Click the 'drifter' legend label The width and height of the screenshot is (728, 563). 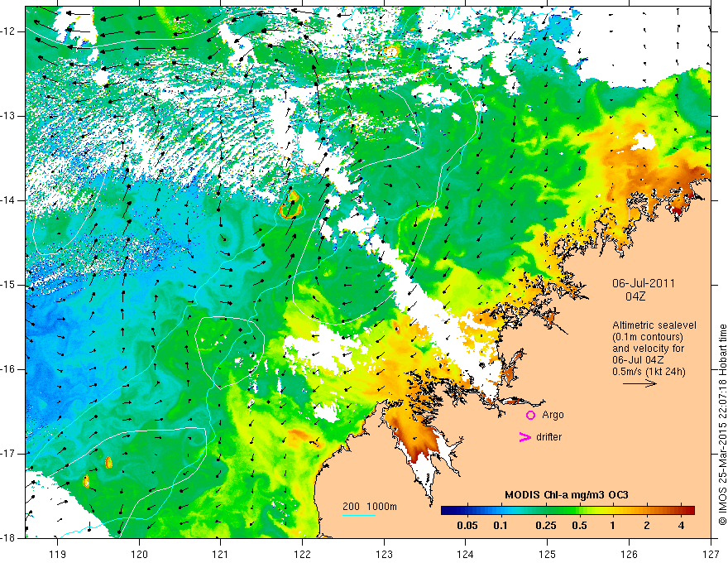click(x=548, y=437)
